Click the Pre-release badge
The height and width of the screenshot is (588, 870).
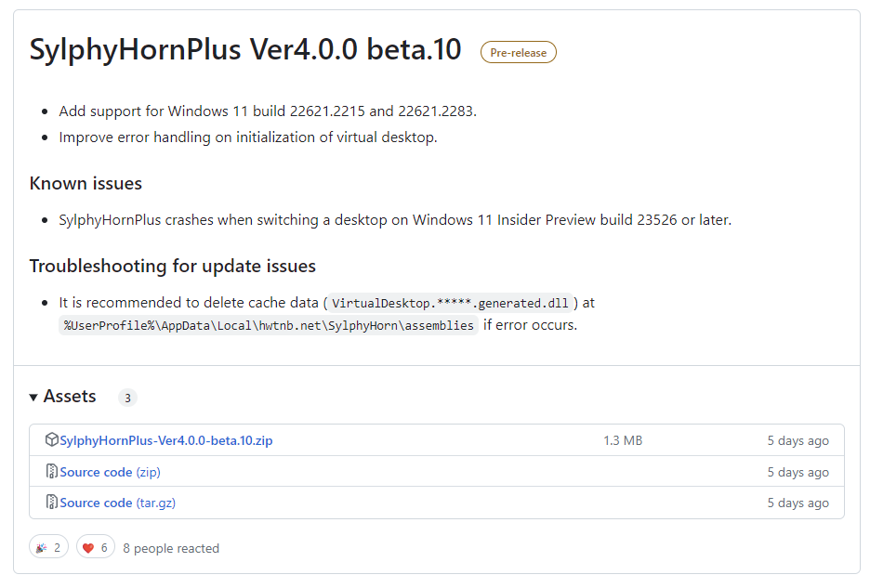coord(519,52)
